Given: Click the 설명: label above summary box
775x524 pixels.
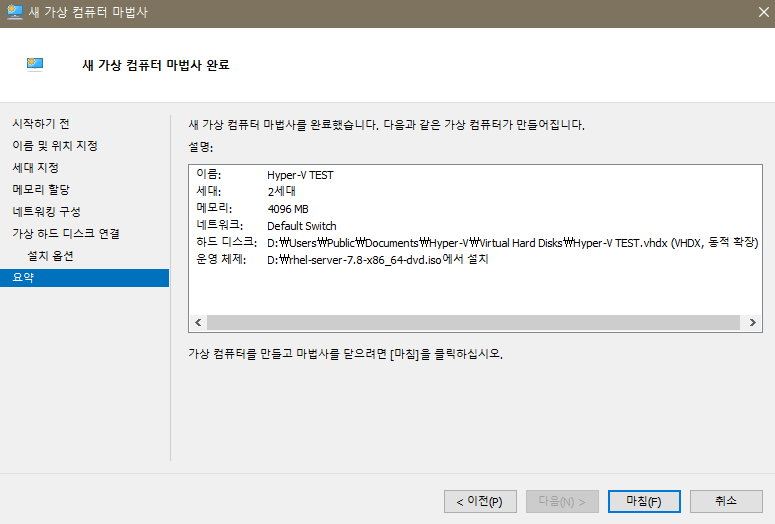Looking at the screenshot, I should [201, 147].
